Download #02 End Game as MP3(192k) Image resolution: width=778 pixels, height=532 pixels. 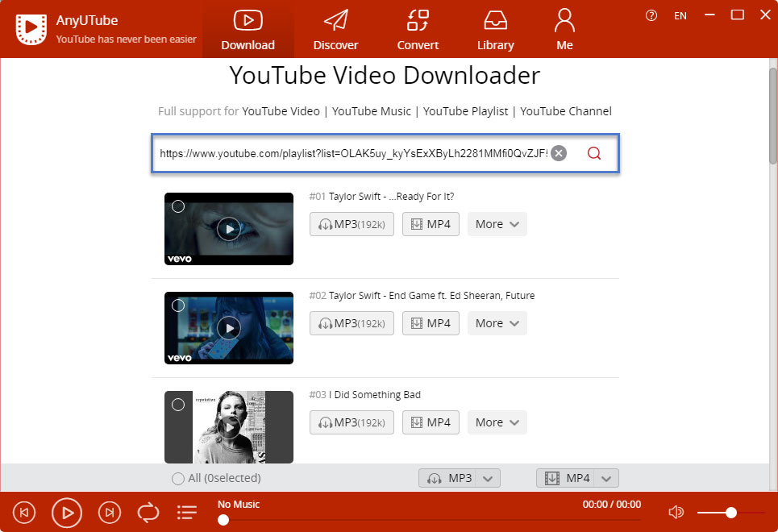[x=352, y=323]
